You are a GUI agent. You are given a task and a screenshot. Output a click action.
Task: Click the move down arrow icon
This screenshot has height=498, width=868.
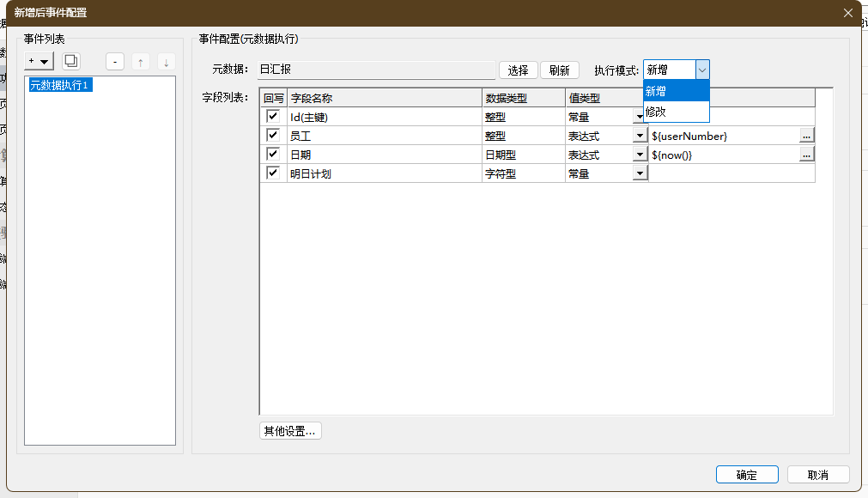[166, 62]
